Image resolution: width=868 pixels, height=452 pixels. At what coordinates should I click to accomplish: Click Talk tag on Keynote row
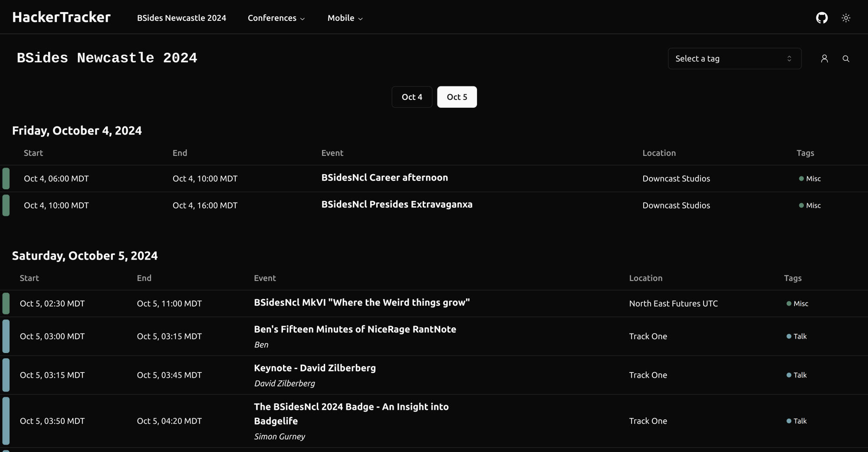click(x=796, y=375)
